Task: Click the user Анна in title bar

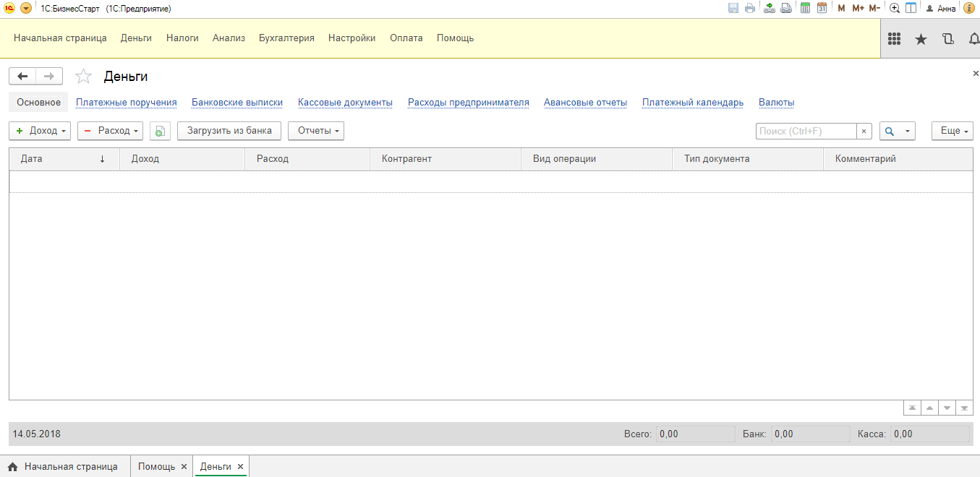Action: click(941, 9)
